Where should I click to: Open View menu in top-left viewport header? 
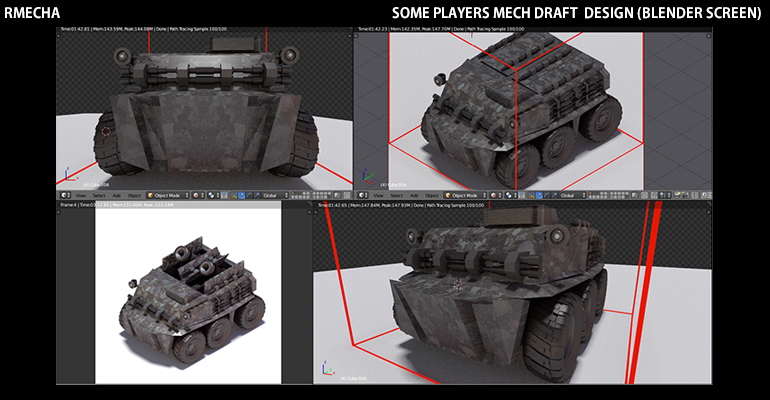[x=81, y=195]
